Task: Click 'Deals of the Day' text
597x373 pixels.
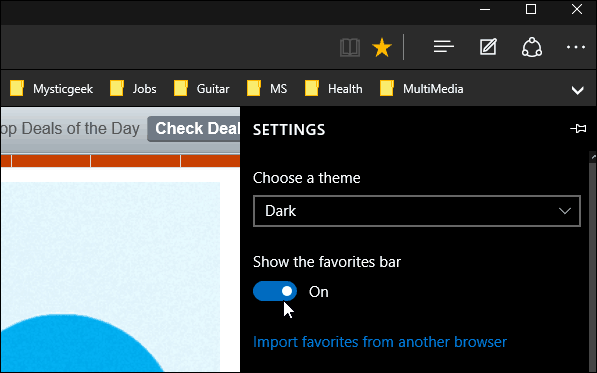Action: click(x=80, y=129)
